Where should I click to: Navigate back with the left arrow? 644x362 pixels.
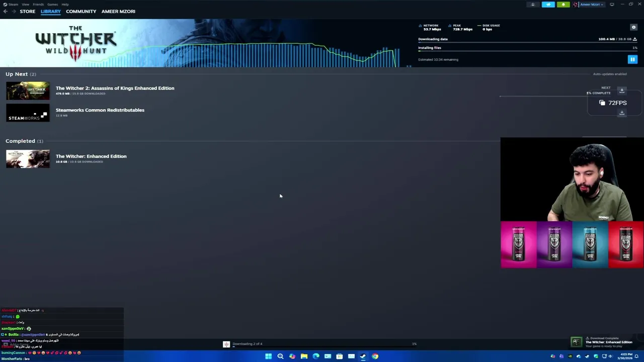point(5,11)
